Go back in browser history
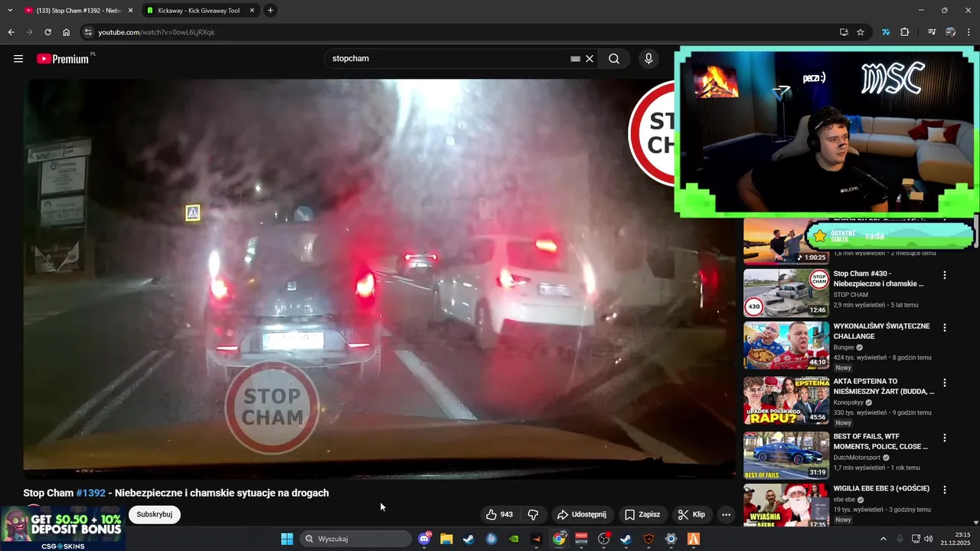This screenshot has height=551, width=980. tap(11, 32)
